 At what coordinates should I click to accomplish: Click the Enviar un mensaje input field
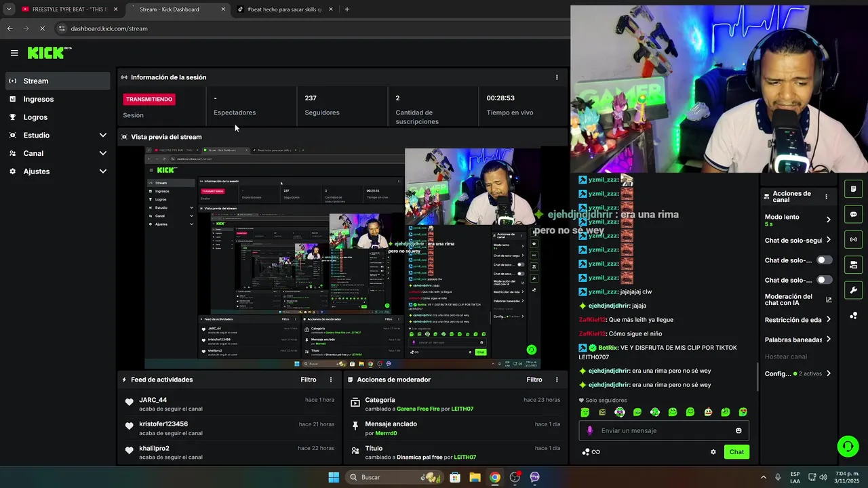click(664, 430)
